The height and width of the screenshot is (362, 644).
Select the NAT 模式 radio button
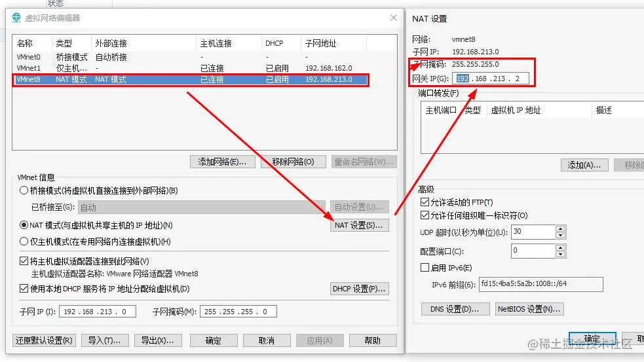[24, 225]
